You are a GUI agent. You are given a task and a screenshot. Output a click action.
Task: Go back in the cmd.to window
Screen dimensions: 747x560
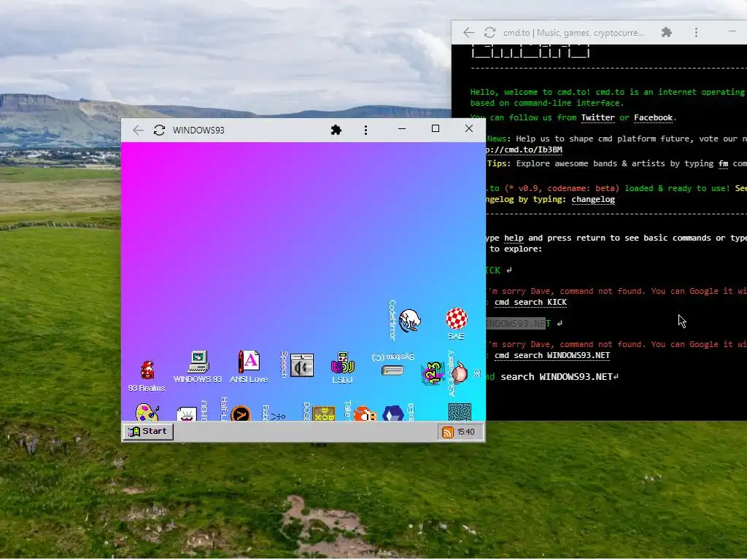click(x=468, y=32)
